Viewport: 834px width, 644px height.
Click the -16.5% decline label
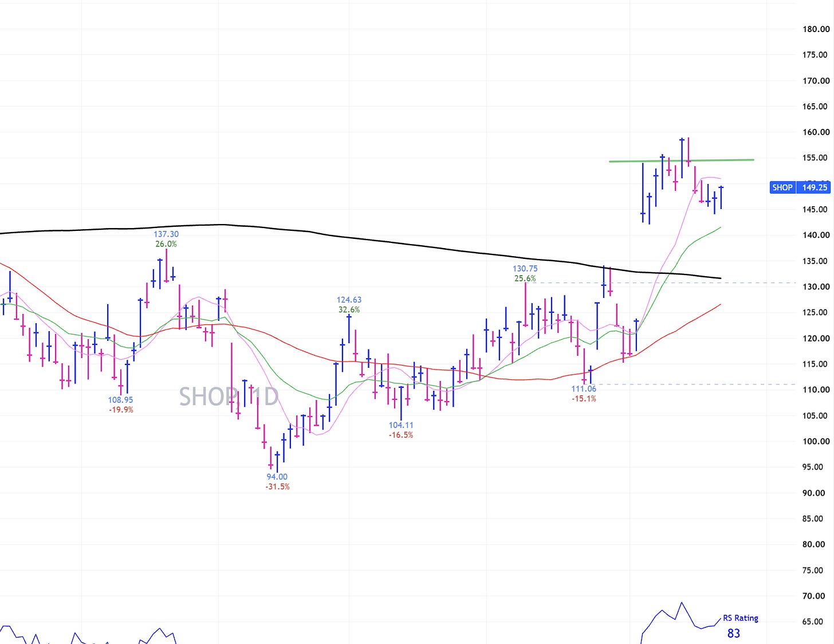point(401,435)
